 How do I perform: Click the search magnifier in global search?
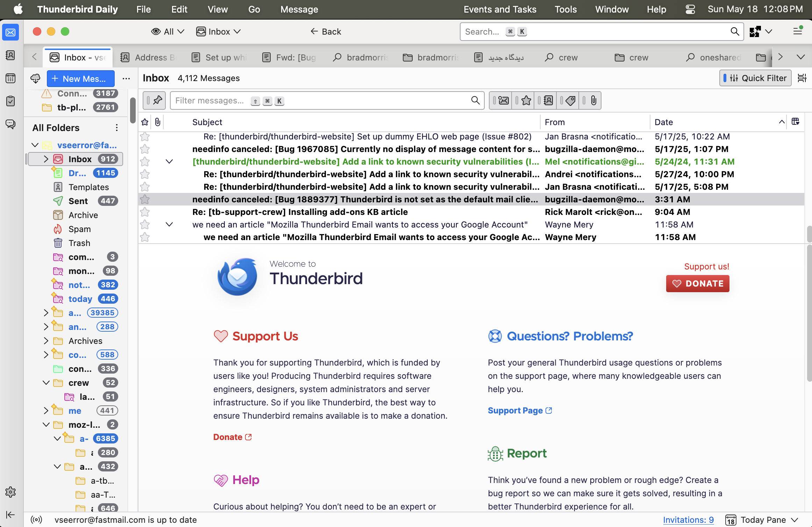[735, 31]
